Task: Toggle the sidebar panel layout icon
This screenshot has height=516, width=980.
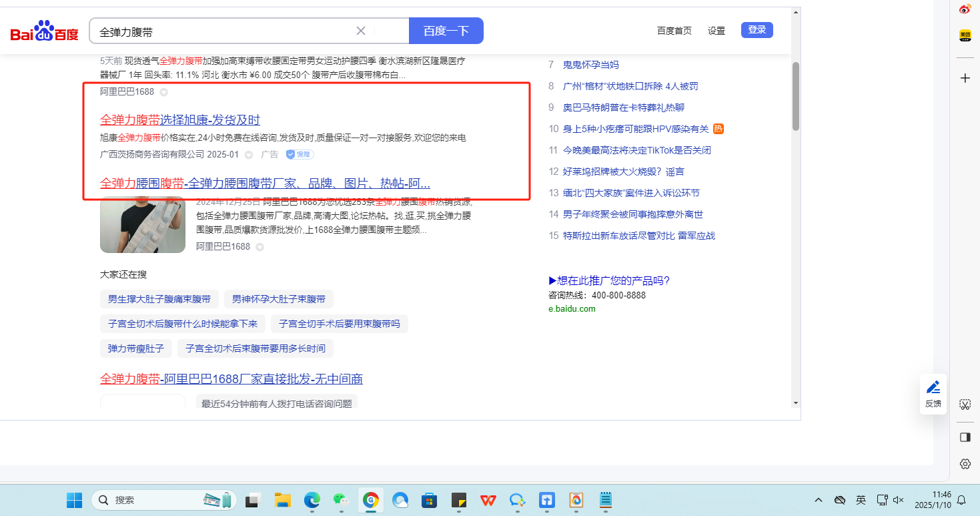Action: (x=965, y=437)
